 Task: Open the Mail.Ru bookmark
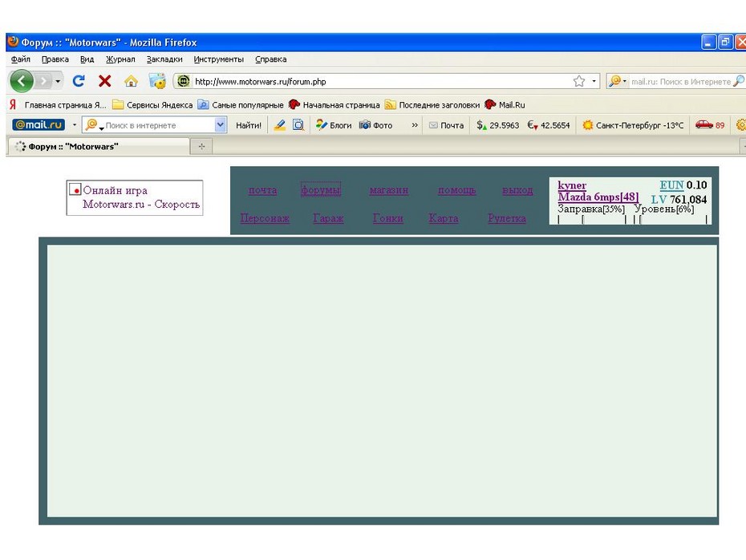coord(505,104)
